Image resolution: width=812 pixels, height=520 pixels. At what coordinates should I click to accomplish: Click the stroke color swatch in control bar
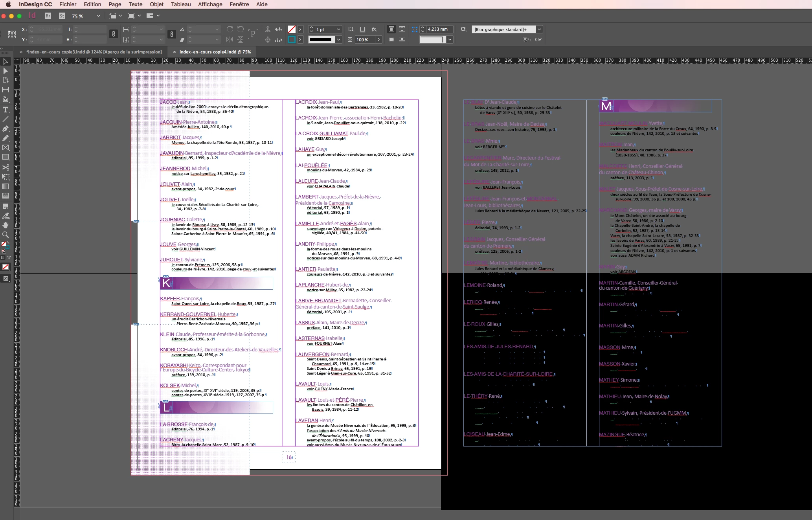click(x=292, y=40)
